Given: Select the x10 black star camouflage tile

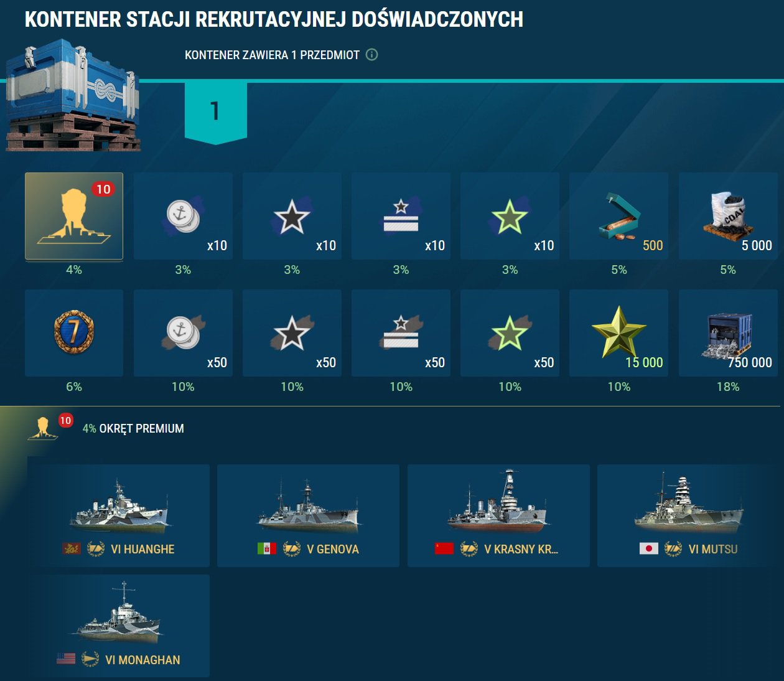Looking at the screenshot, I should click(x=292, y=216).
